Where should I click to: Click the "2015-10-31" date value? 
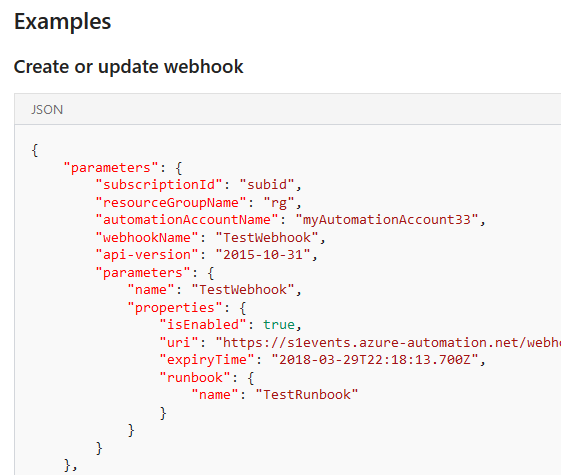(263, 255)
